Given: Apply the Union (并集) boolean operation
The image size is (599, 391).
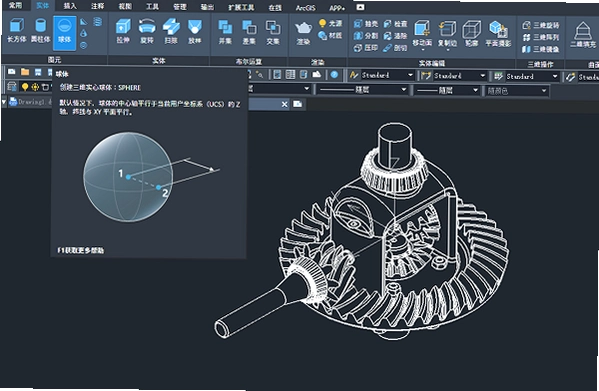Looking at the screenshot, I should [225, 32].
